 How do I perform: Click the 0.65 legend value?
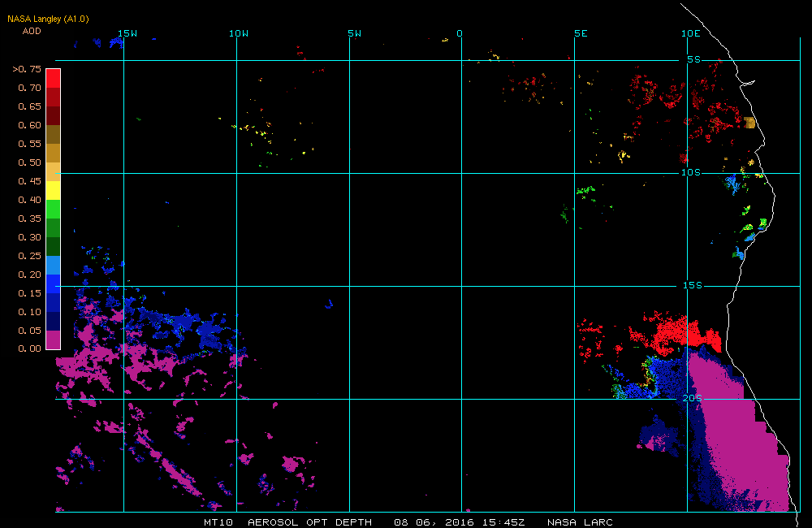pyautogui.click(x=29, y=106)
